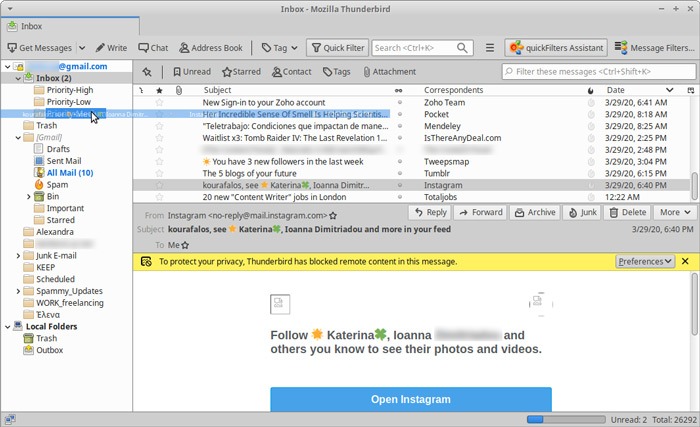Open the Drafts folder
This screenshot has height=427, width=700.
58,149
